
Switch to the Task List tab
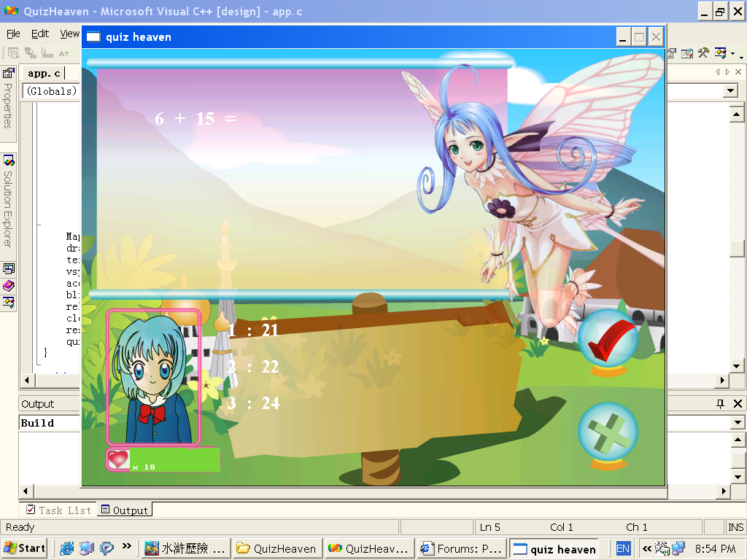pos(58,510)
